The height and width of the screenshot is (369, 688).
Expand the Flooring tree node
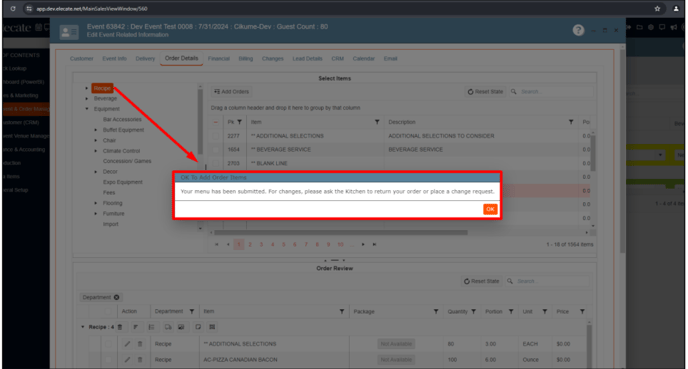(96, 203)
